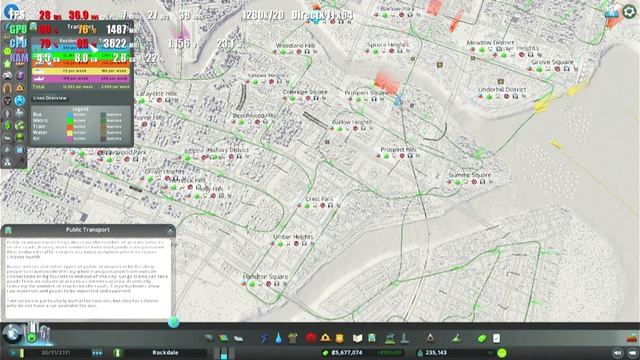Open the Economy money panel
The image size is (640, 360).
click(x=482, y=338)
